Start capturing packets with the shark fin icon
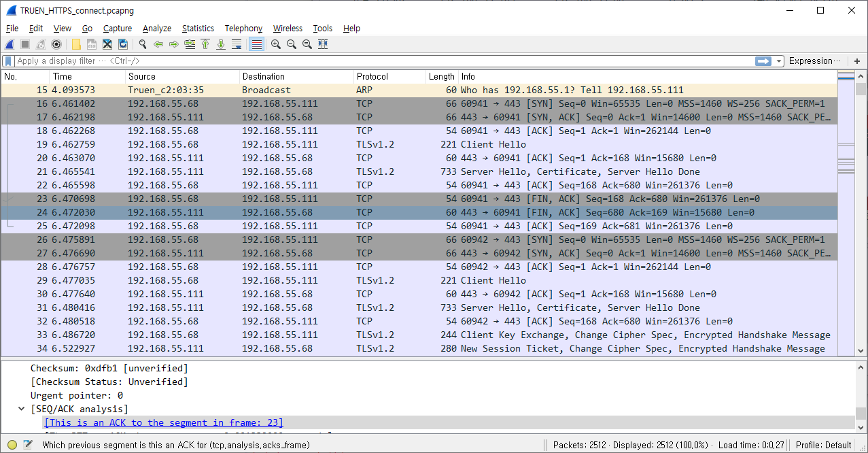Image resolution: width=868 pixels, height=453 pixels. pos(10,44)
